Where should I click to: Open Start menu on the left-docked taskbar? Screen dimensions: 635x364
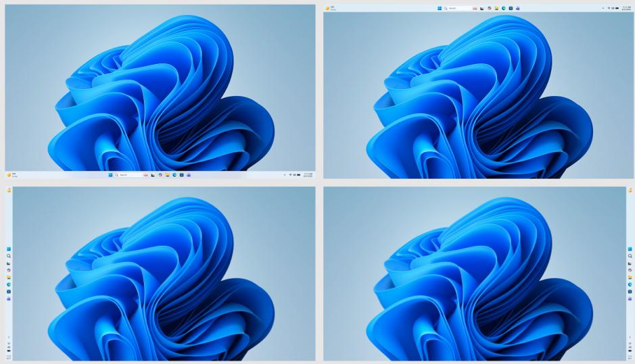coord(9,249)
